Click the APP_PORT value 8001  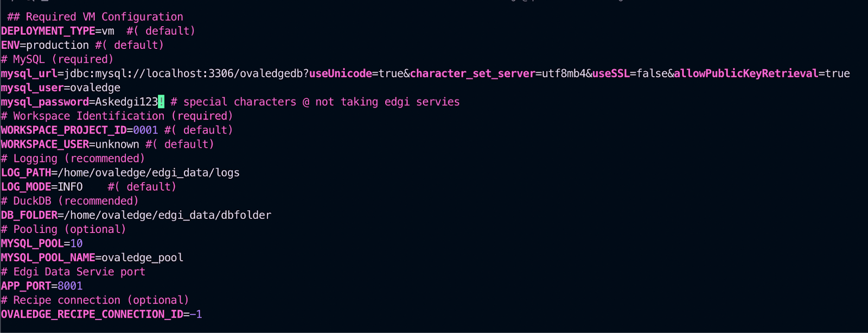coord(70,286)
